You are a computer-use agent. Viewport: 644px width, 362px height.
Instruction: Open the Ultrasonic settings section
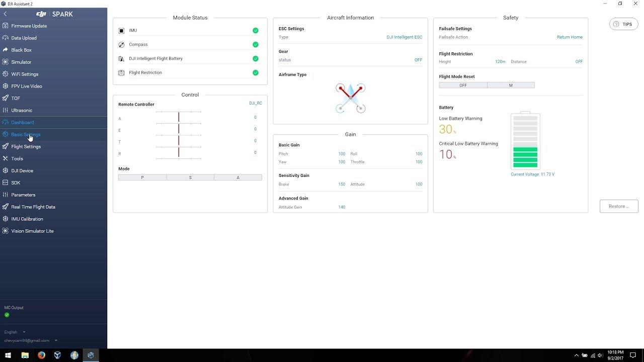click(22, 110)
